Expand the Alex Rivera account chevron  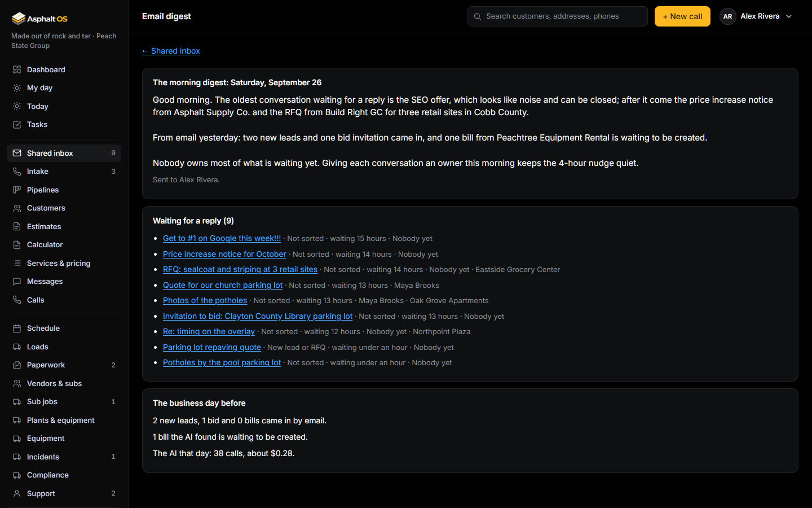[x=789, y=16]
